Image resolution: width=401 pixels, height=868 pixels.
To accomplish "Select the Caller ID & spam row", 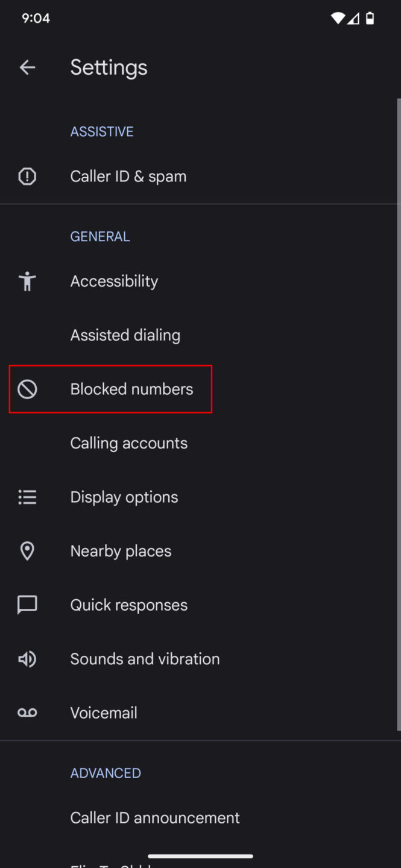I will (128, 176).
